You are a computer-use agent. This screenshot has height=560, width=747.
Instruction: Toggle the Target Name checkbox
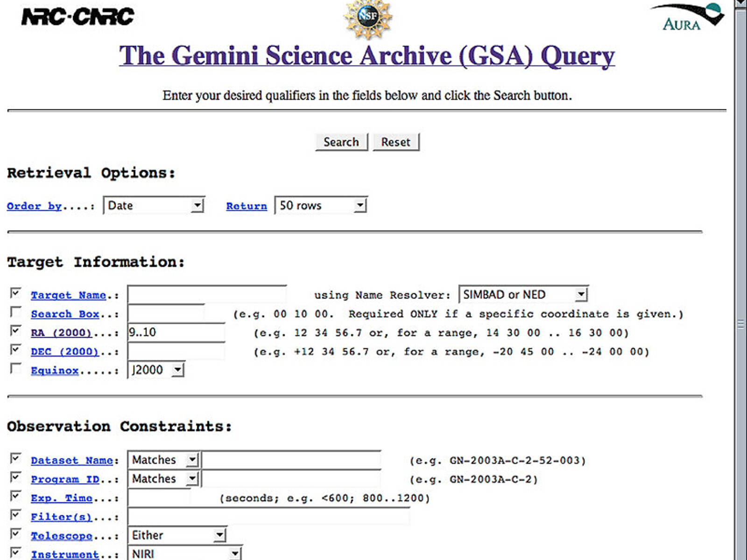pyautogui.click(x=16, y=293)
